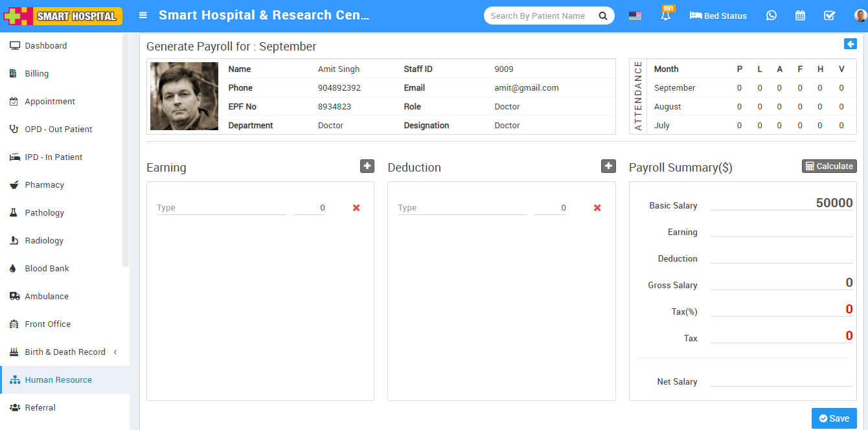Remove the Earning row with red X

click(356, 208)
